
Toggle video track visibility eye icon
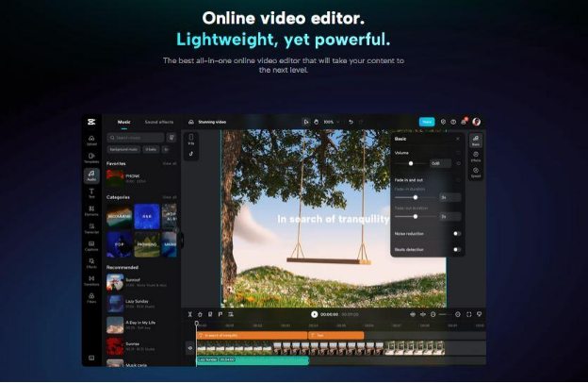tap(190, 348)
